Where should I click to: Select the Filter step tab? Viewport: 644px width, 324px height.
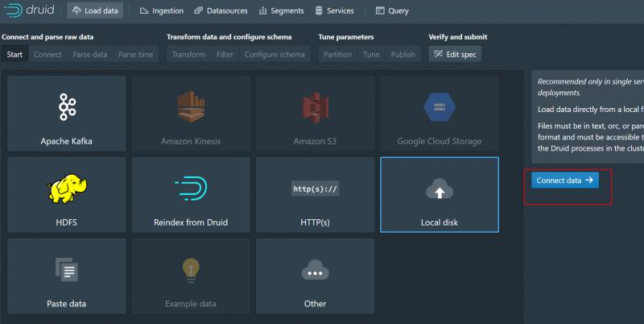(x=225, y=54)
